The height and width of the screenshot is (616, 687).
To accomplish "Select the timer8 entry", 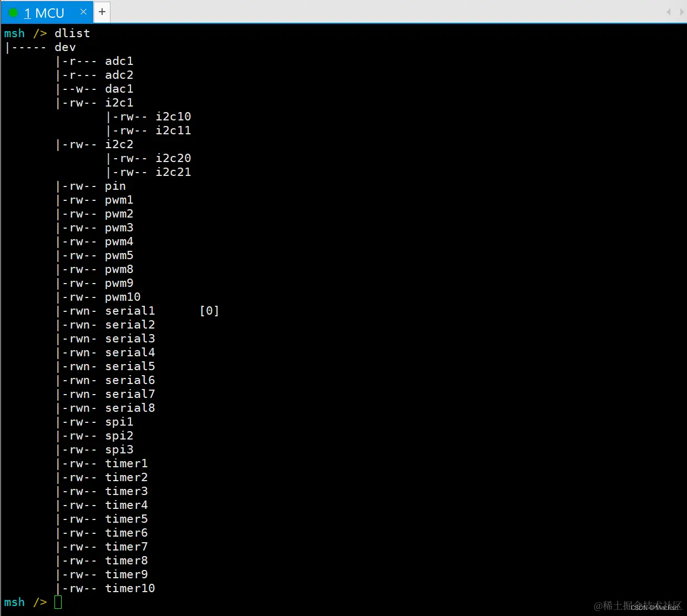I will 127,561.
